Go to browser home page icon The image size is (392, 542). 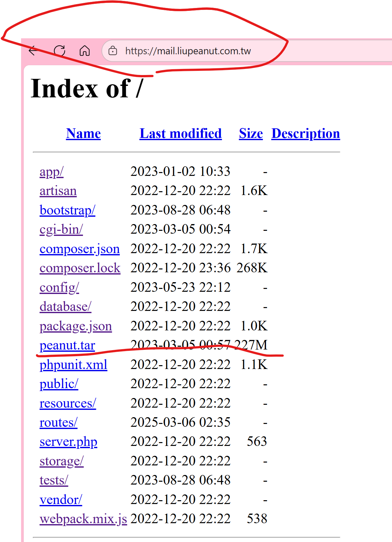[85, 50]
